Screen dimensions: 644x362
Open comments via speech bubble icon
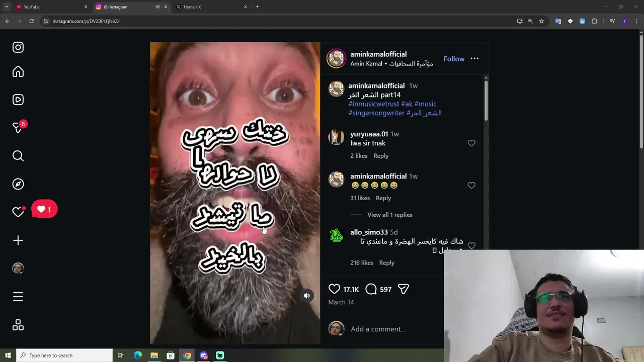(x=371, y=289)
